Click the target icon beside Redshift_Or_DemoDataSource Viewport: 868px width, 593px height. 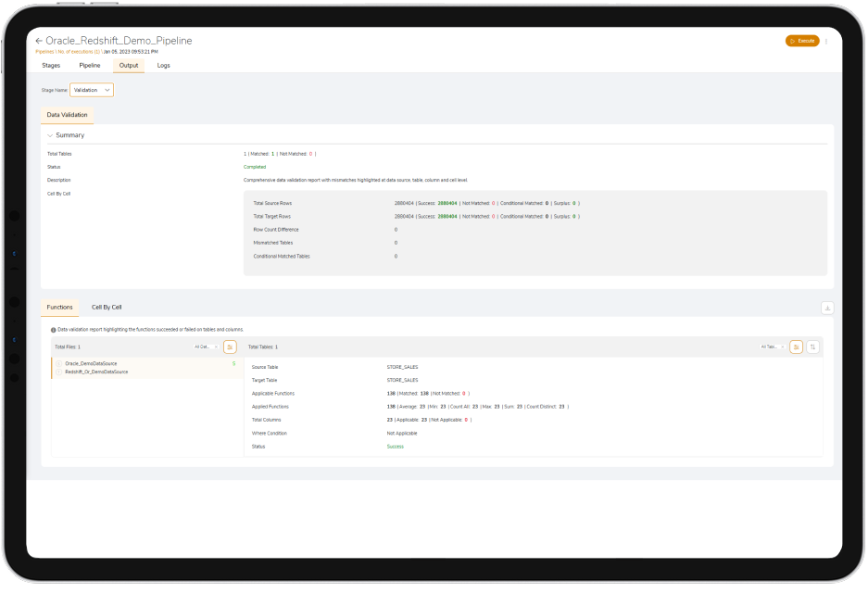[58, 372]
